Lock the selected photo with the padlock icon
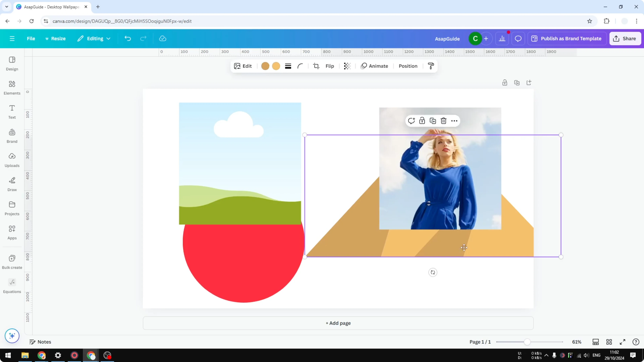The image size is (644, 362). click(x=422, y=121)
